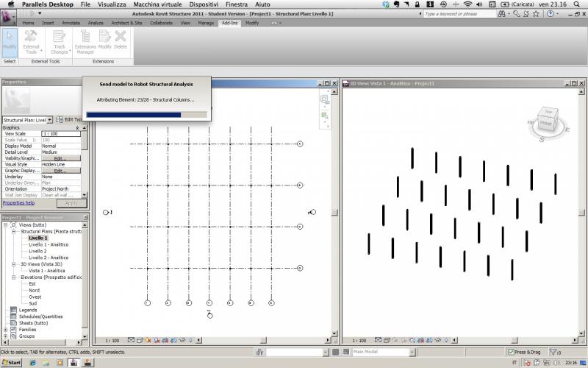Switch to the Collaborate ribbon tab

coord(161,23)
